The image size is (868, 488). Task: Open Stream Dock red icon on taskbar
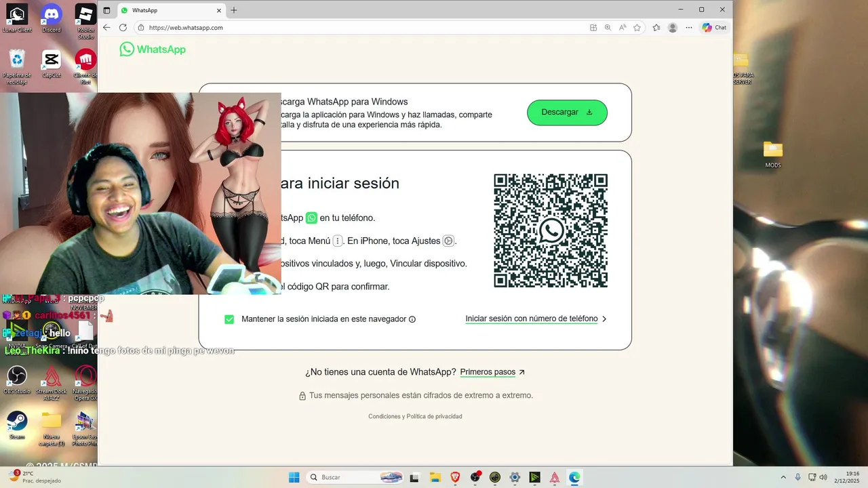[555, 477]
